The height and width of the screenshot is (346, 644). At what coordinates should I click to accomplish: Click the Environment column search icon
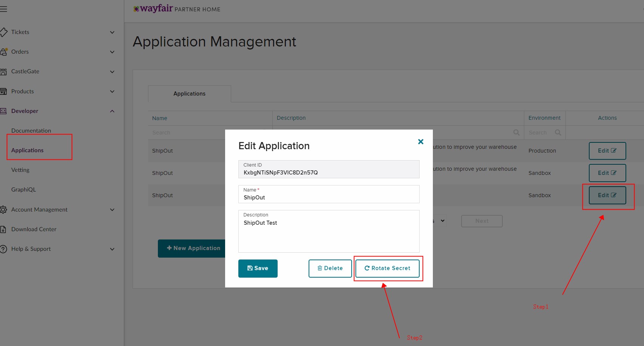pyautogui.click(x=558, y=133)
